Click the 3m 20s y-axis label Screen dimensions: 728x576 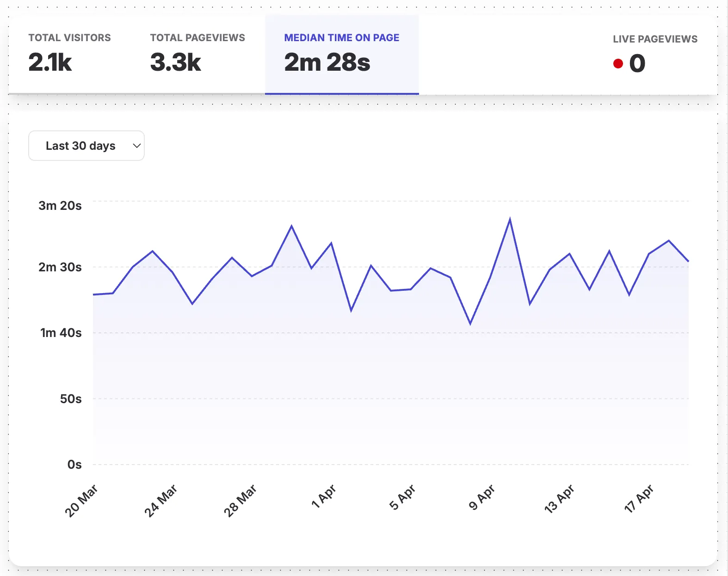(x=60, y=206)
